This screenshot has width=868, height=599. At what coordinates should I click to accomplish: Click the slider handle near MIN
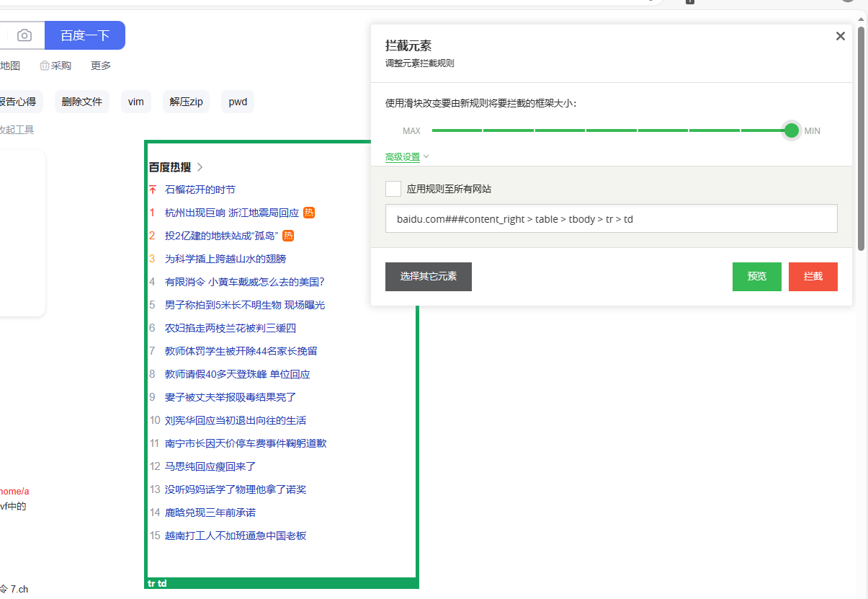coord(792,130)
